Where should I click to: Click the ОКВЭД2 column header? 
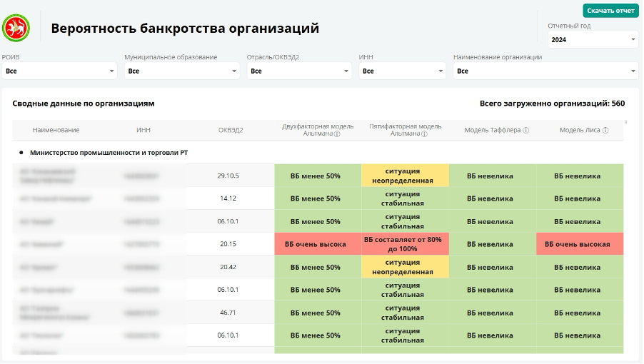231,130
